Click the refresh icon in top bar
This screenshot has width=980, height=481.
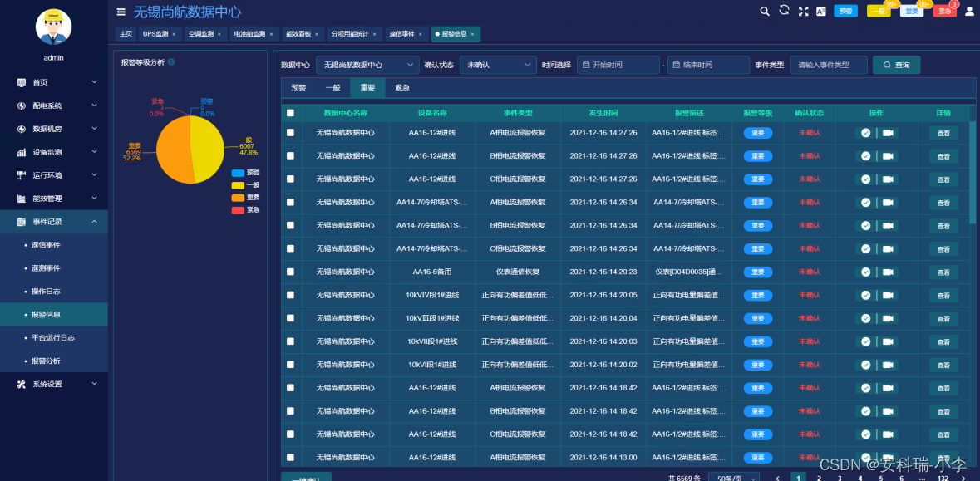[x=784, y=11]
